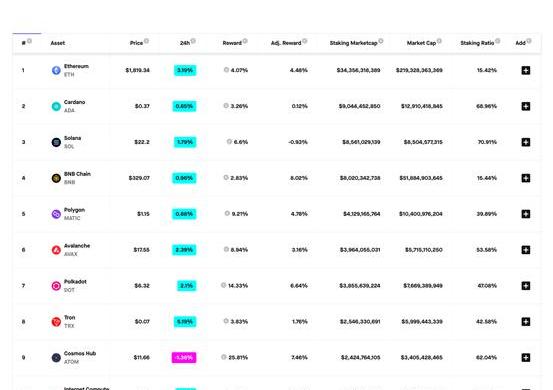Open the Cardano asset name link
Screen dimensions: 553x390
coord(74,102)
